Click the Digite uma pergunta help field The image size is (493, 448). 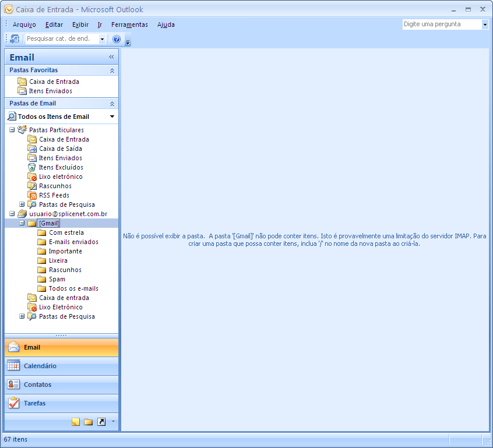tap(442, 24)
